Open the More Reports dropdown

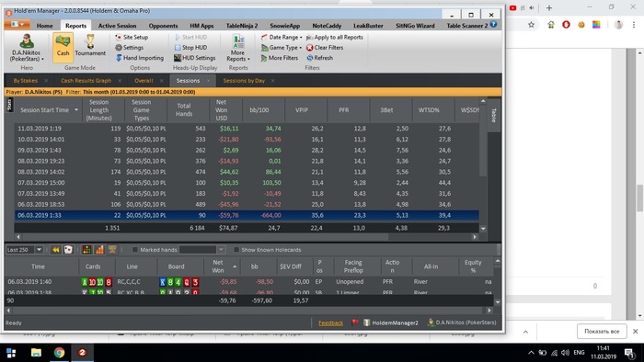237,48
